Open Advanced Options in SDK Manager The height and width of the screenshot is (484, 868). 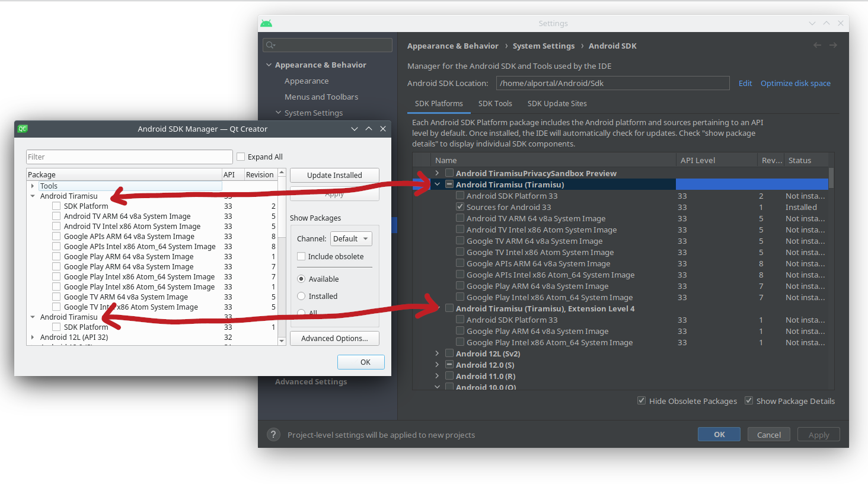point(334,338)
